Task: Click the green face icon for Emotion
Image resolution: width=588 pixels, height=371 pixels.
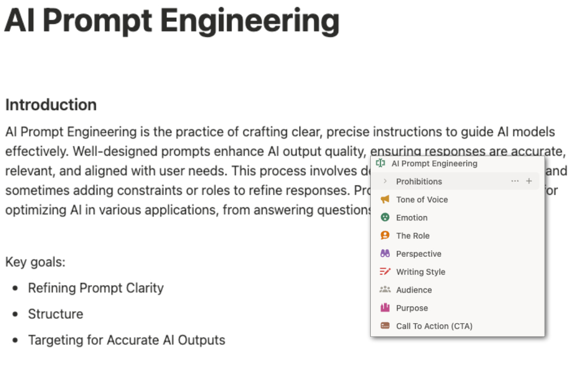Action: point(385,218)
